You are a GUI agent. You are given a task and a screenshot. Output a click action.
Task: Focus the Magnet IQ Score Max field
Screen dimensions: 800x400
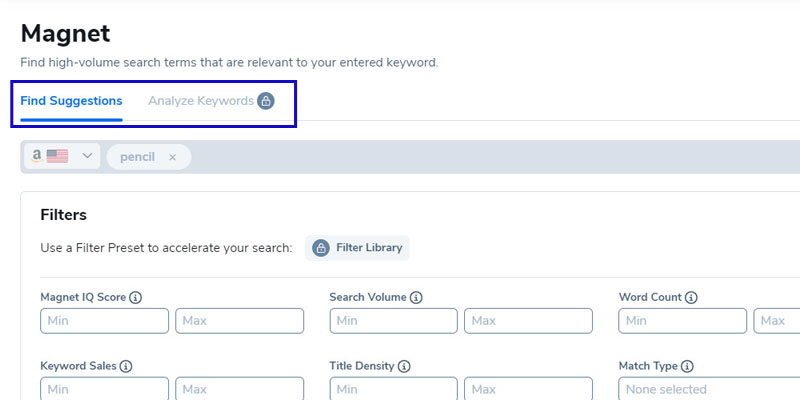pyautogui.click(x=240, y=321)
